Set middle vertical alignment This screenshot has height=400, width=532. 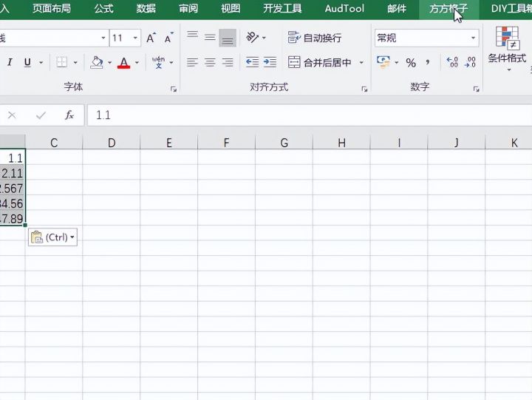(x=210, y=38)
